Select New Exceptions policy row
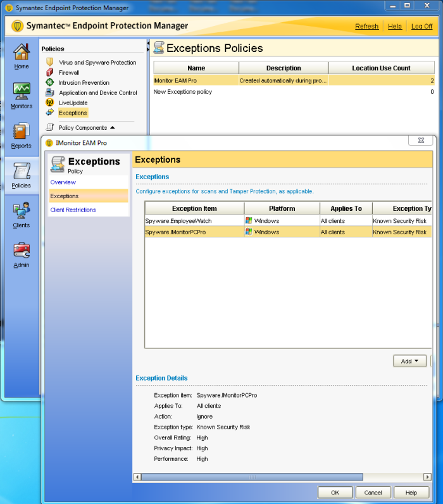 (x=294, y=92)
